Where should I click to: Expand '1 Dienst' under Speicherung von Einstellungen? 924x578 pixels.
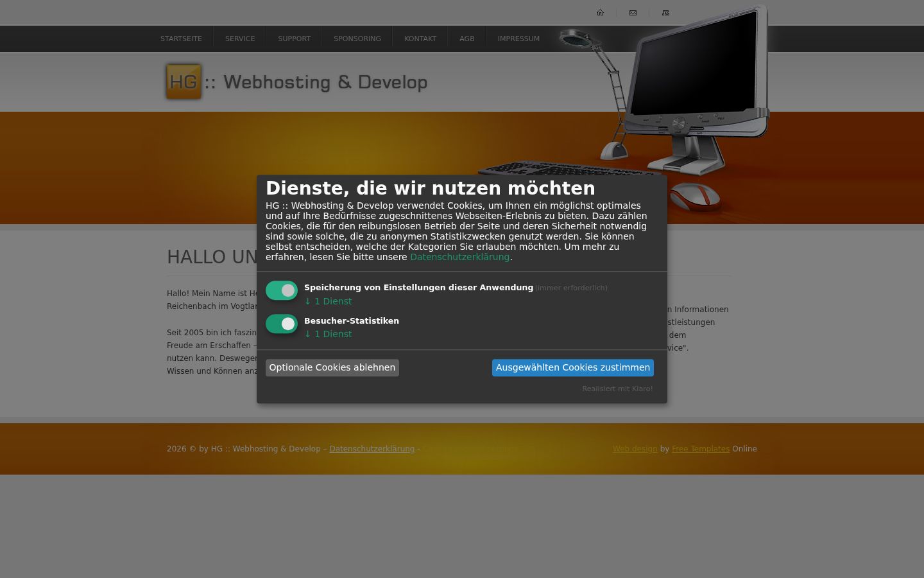click(328, 301)
